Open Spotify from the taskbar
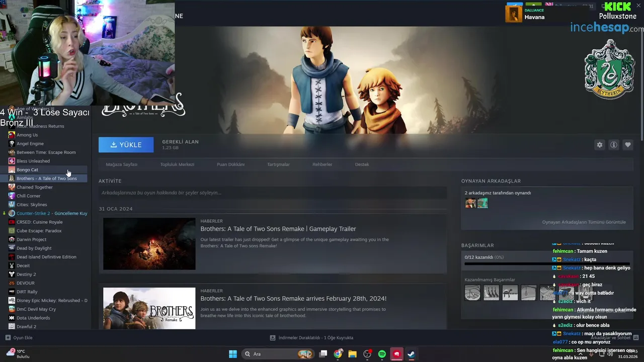 click(x=382, y=354)
